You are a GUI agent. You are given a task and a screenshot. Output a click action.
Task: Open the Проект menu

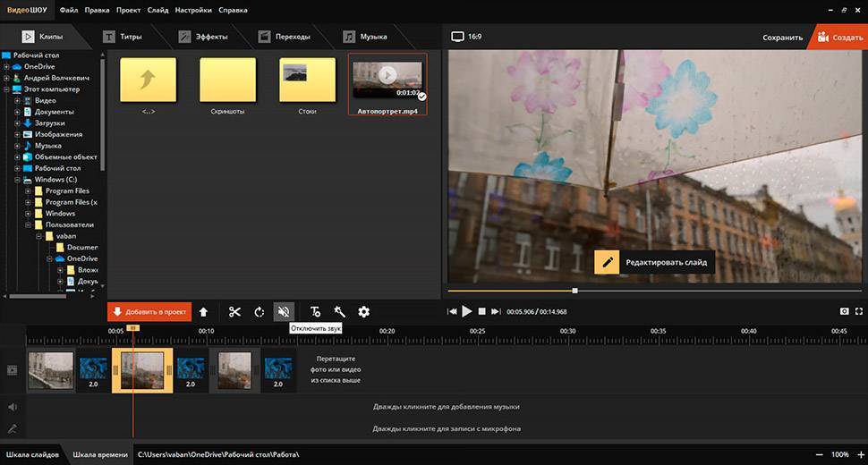tap(129, 11)
